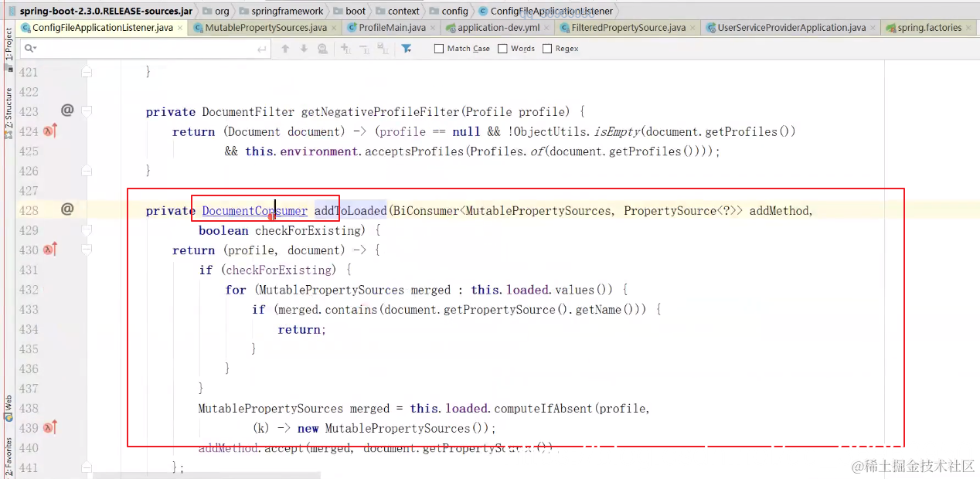The image size is (980, 479).
Task: Open search history magnifier dropdown
Action: click(x=29, y=49)
